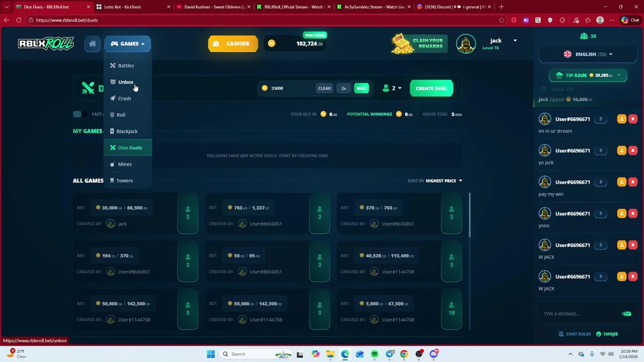Click the MAX bet button
The image size is (644, 362).
(x=361, y=88)
